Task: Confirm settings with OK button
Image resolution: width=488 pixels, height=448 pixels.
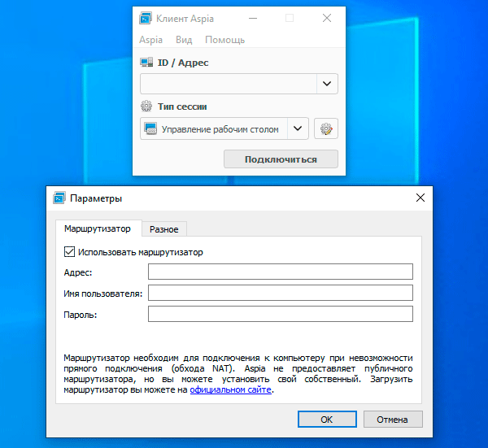Action: tap(327, 420)
